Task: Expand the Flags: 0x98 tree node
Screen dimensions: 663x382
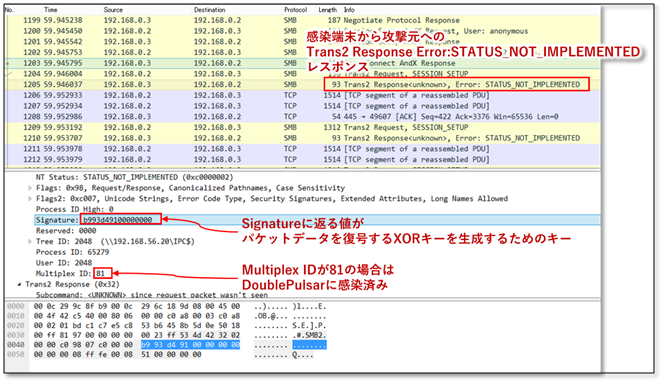Action: pyautogui.click(x=30, y=188)
